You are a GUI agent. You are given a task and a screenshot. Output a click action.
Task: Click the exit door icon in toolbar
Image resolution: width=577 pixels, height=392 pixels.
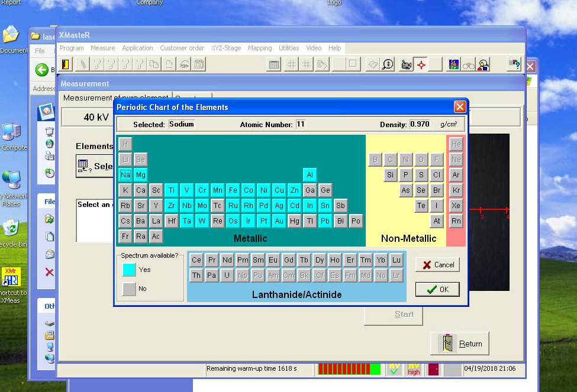click(x=67, y=64)
